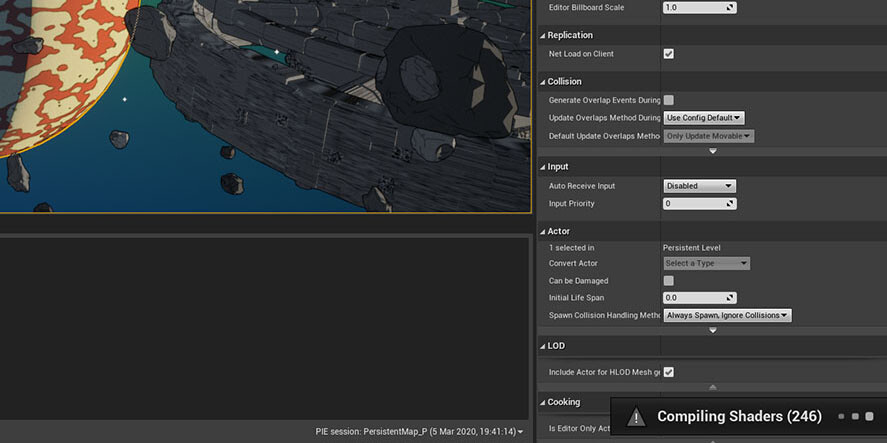887x443 pixels.
Task: Open the Auto Receive Input dropdown
Action: [699, 186]
